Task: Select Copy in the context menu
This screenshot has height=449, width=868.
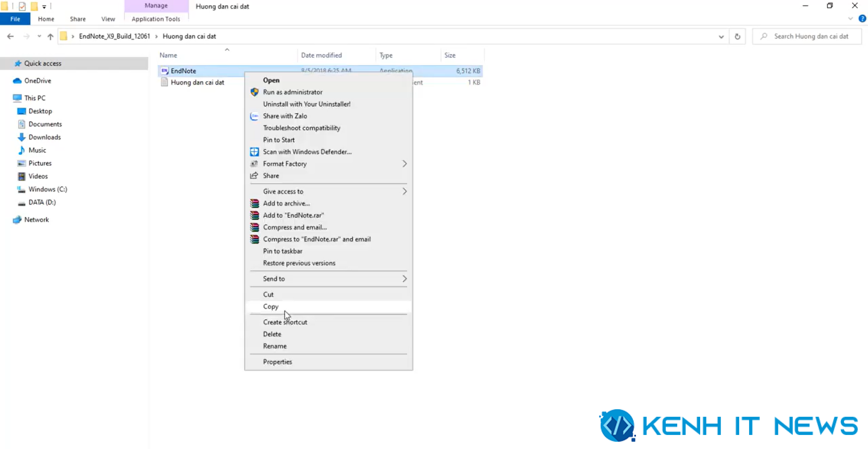Action: point(270,306)
